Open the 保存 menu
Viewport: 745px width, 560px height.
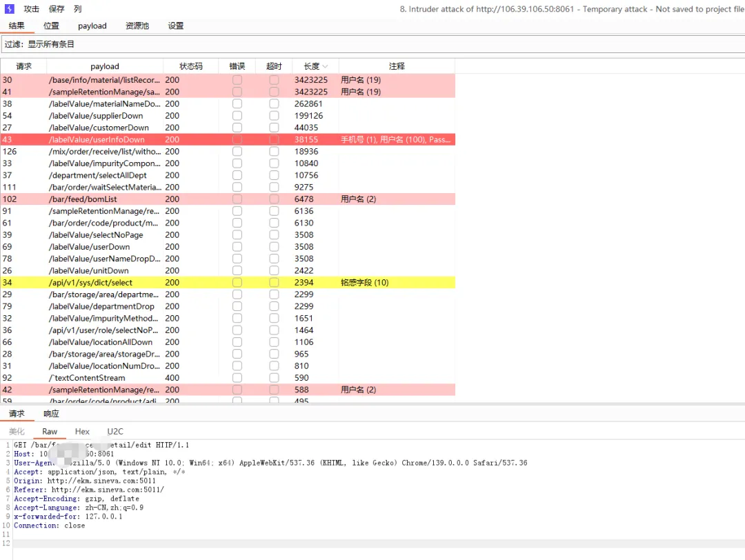[57, 9]
